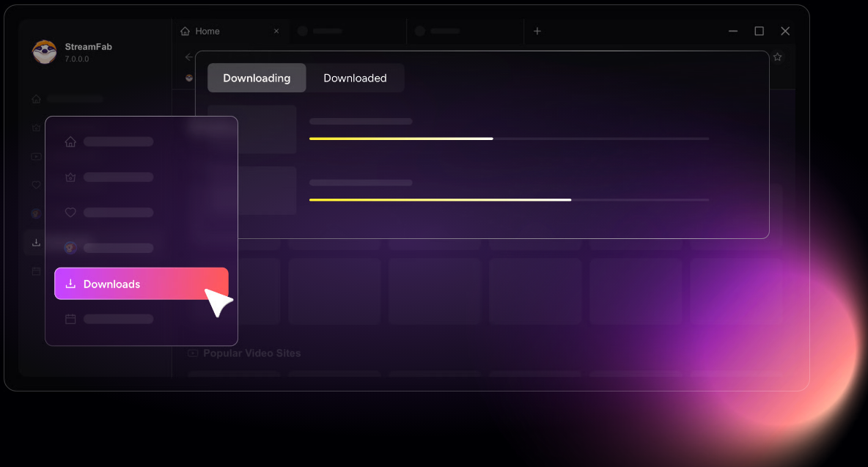868x467 pixels.
Task: Add a new tab with plus icon
Action: click(x=537, y=32)
